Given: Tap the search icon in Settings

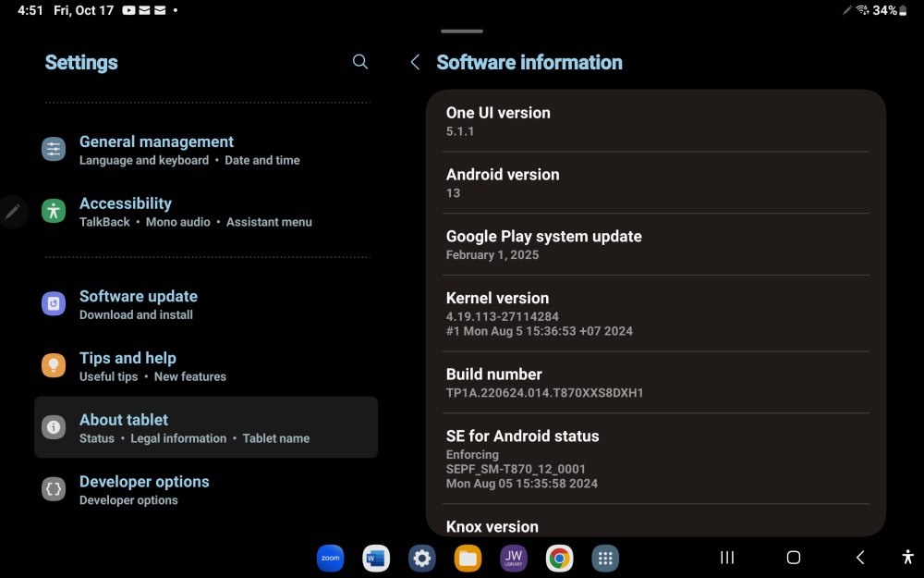Looking at the screenshot, I should pyautogui.click(x=359, y=62).
